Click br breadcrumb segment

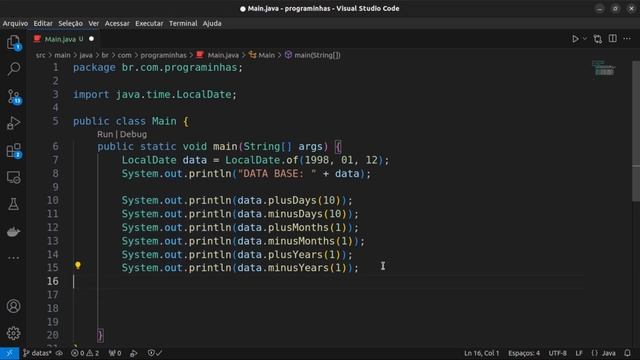click(x=105, y=55)
